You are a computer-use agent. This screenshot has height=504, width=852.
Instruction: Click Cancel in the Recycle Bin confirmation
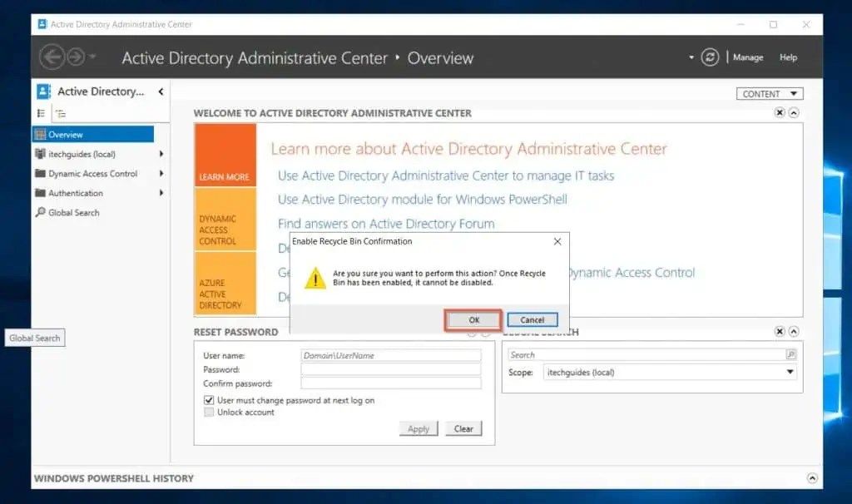(532, 320)
